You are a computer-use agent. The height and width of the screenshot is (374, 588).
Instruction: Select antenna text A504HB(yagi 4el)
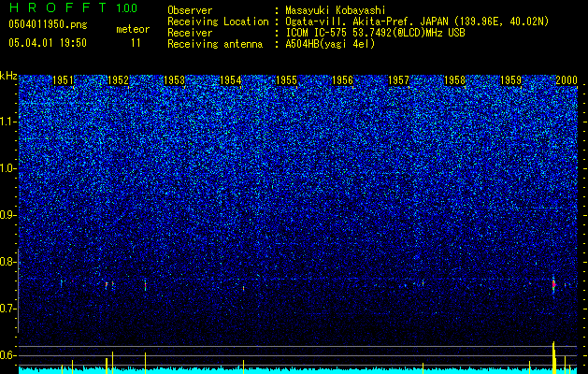[x=330, y=44]
